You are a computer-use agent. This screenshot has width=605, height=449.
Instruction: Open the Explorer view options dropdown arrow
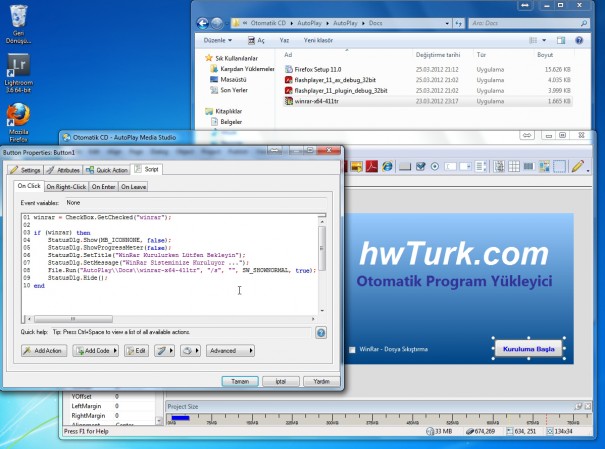tap(544, 40)
